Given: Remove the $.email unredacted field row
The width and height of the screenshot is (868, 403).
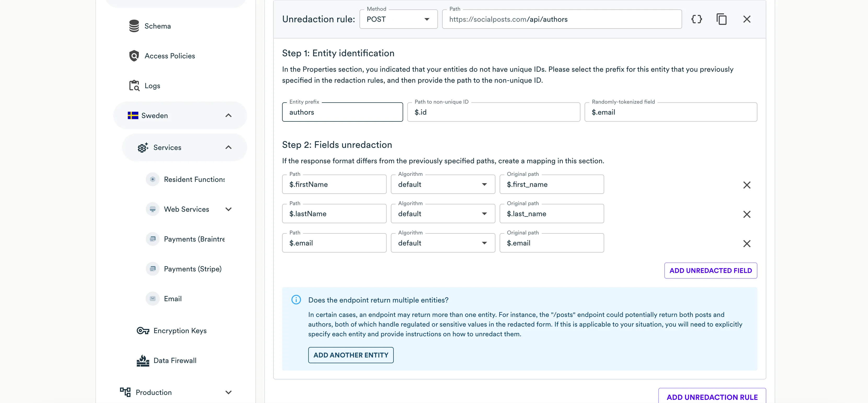Looking at the screenshot, I should pos(747,243).
